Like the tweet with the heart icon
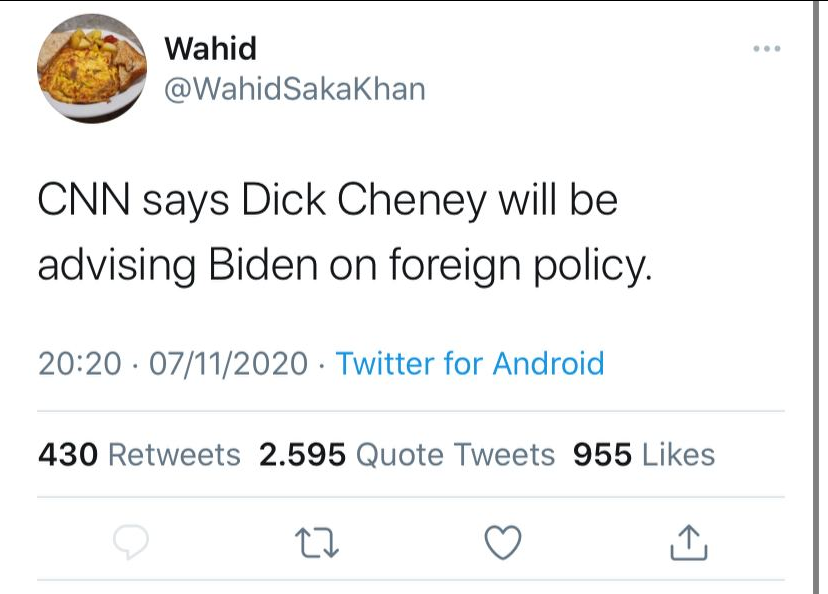 click(x=502, y=541)
